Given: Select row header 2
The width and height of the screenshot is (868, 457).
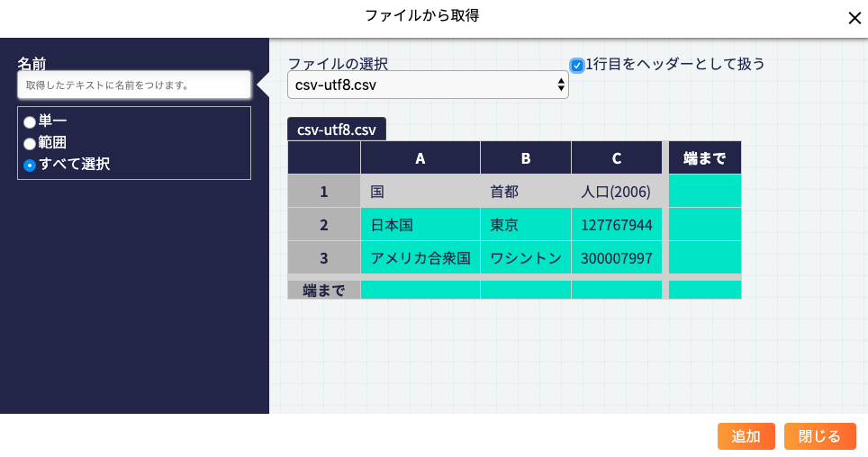Looking at the screenshot, I should coord(324,225).
